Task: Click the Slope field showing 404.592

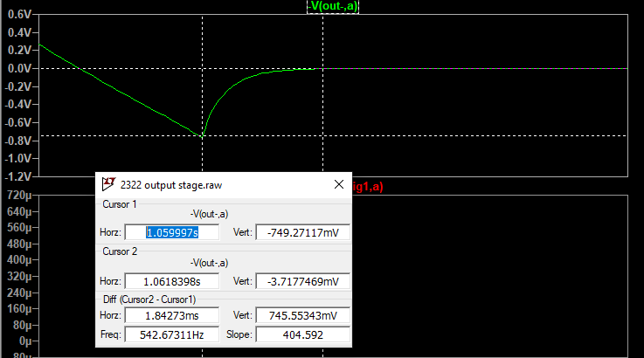Action: tap(303, 334)
